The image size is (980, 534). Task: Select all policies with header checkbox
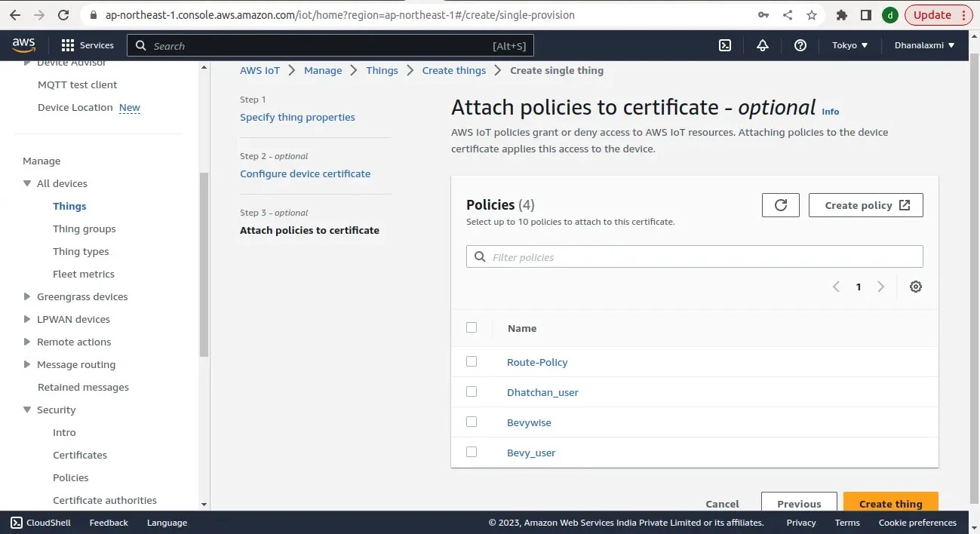click(472, 327)
